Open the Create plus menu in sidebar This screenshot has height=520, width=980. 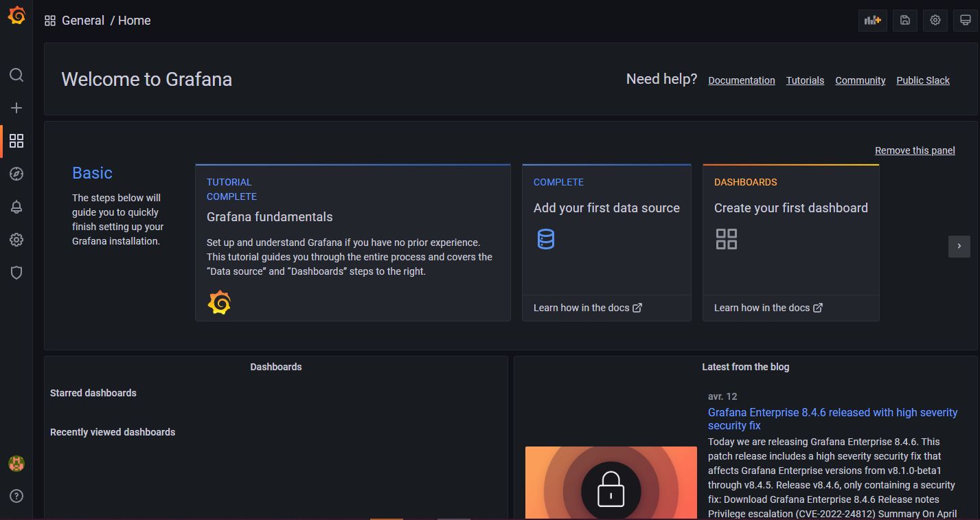(16, 108)
